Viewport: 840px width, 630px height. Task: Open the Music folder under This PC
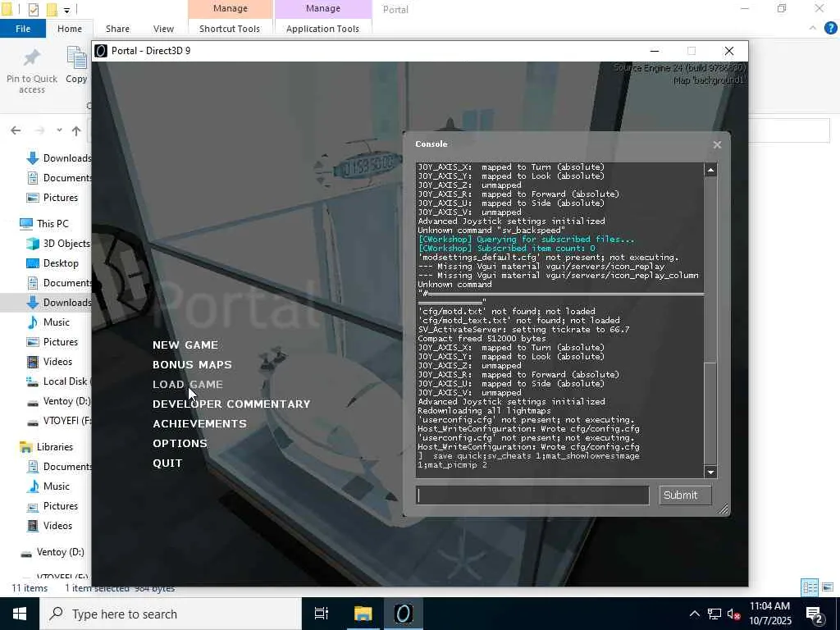click(48, 322)
